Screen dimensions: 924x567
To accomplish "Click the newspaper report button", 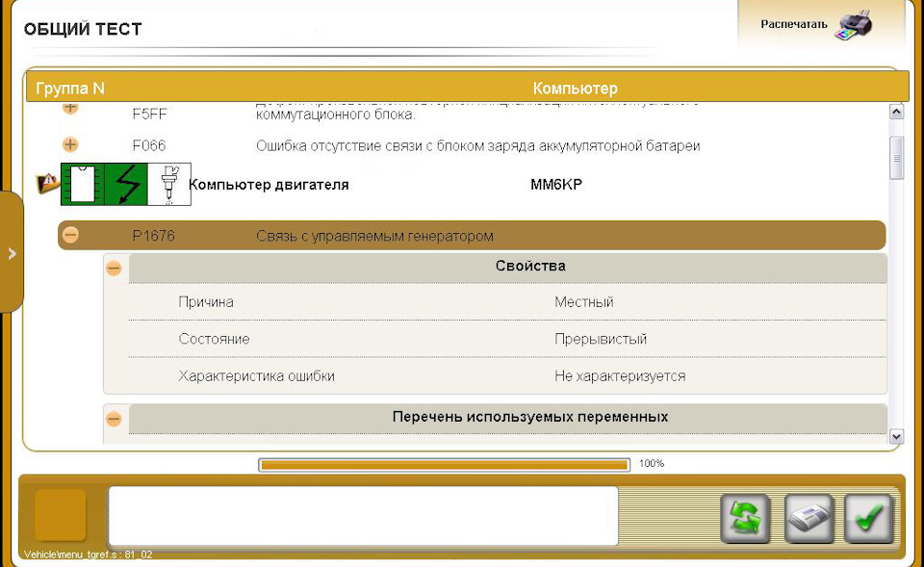I will pos(809,519).
